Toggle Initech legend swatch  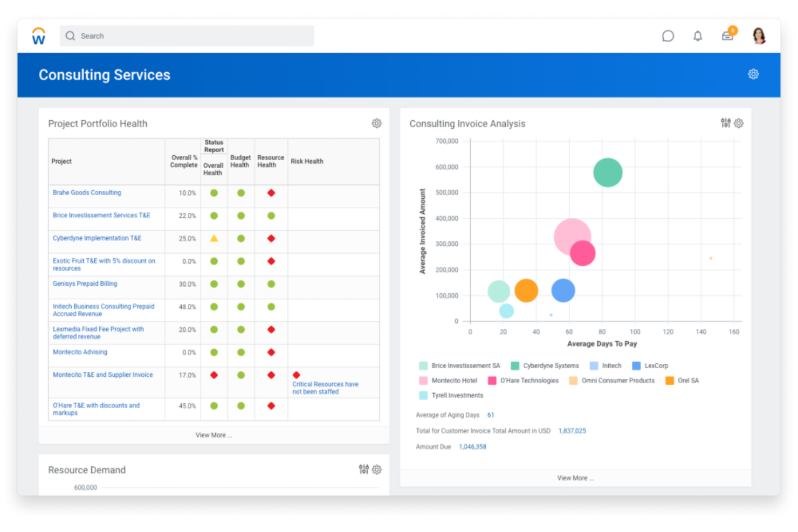[594, 365]
